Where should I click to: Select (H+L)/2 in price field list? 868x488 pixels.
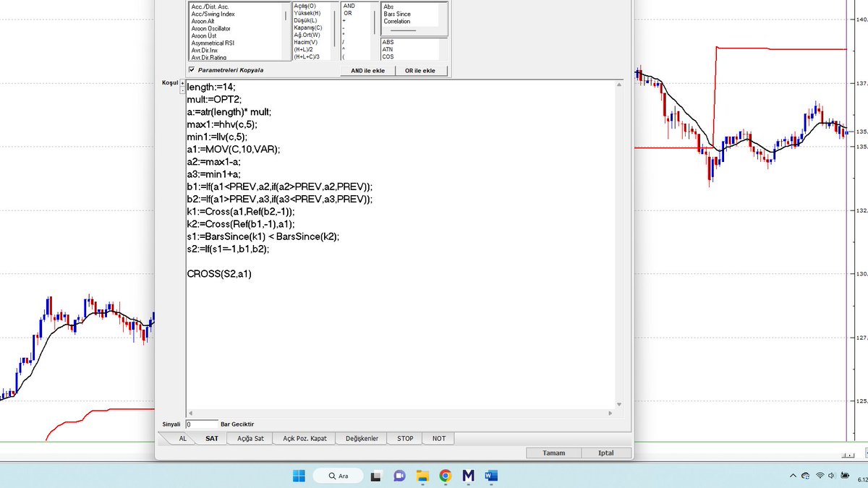click(305, 49)
